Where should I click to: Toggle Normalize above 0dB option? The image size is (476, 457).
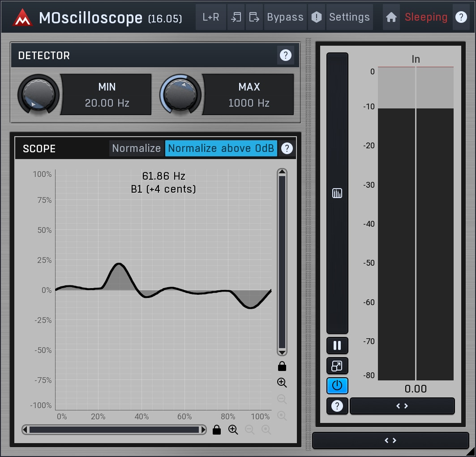221,148
